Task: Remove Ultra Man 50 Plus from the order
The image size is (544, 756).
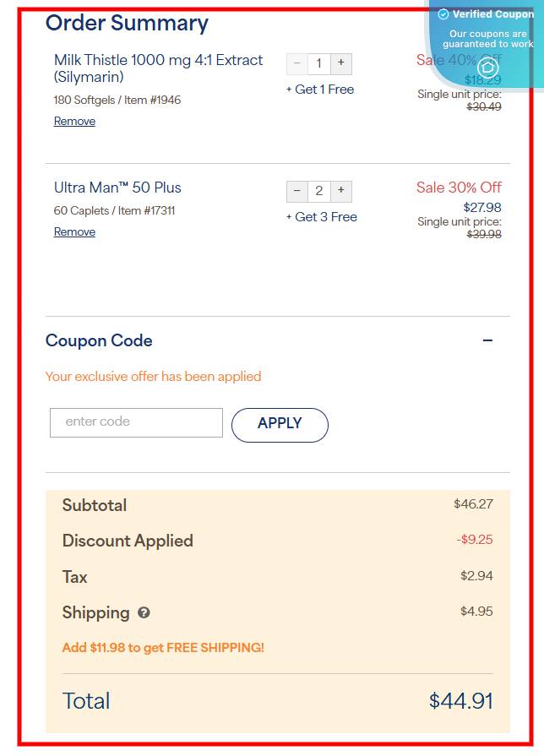Action: pos(74,232)
